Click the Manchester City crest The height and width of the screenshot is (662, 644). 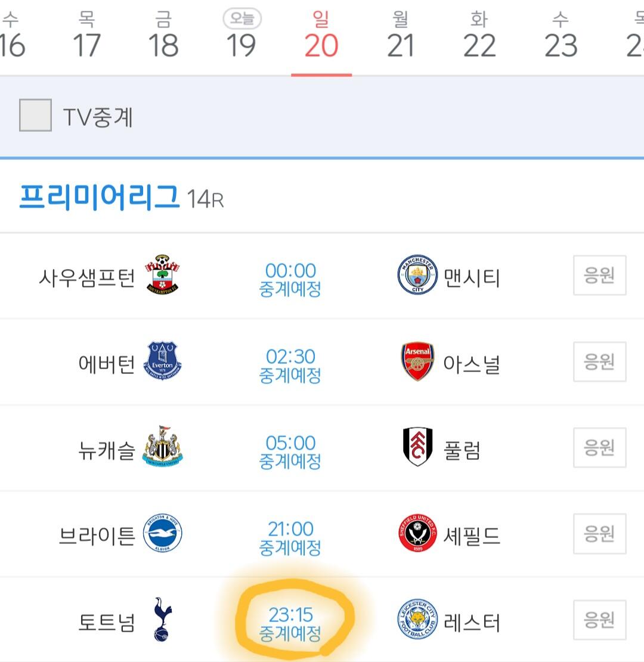417,274
